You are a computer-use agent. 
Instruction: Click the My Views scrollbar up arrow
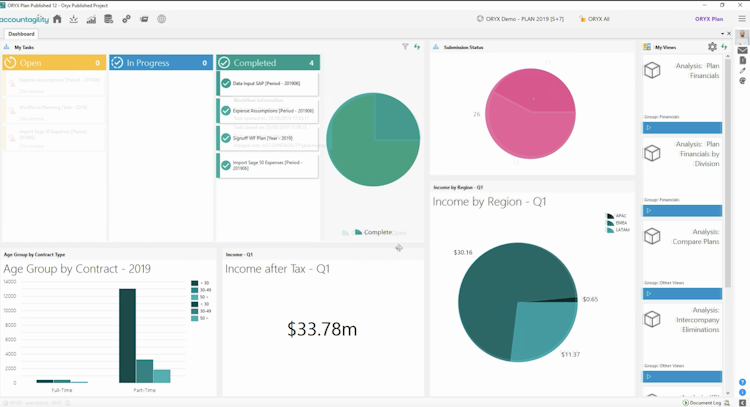pos(728,56)
